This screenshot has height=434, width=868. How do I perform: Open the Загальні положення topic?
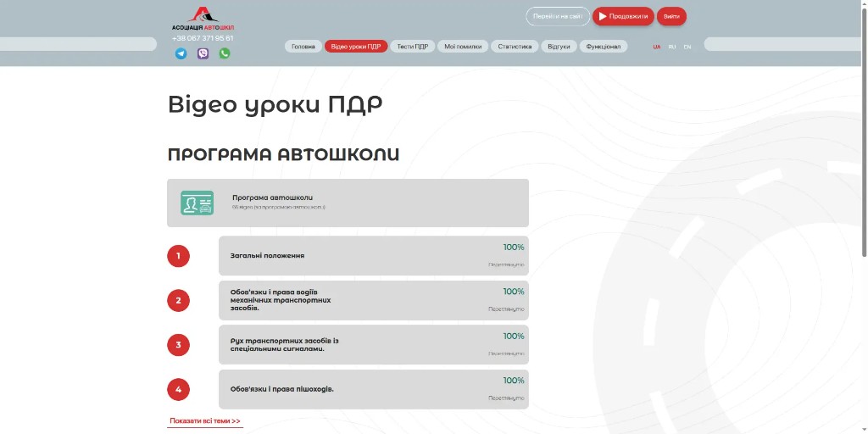(374, 256)
